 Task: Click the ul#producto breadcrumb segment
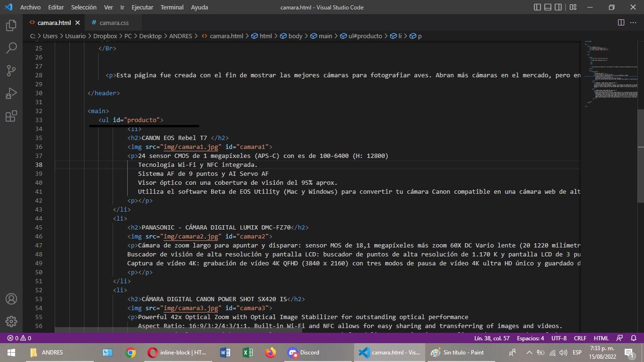(x=361, y=36)
